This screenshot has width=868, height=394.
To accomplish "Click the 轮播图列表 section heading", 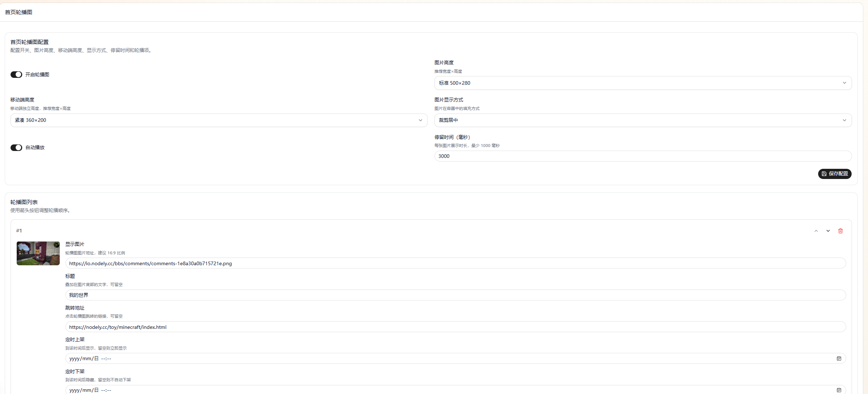I will (24, 202).
